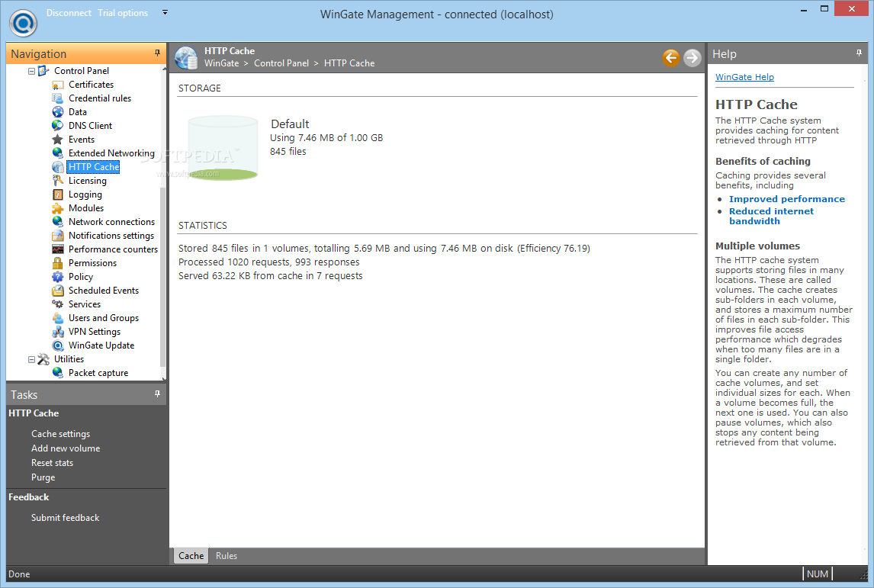Click the Default storage volume name
874x588 pixels.
point(290,124)
